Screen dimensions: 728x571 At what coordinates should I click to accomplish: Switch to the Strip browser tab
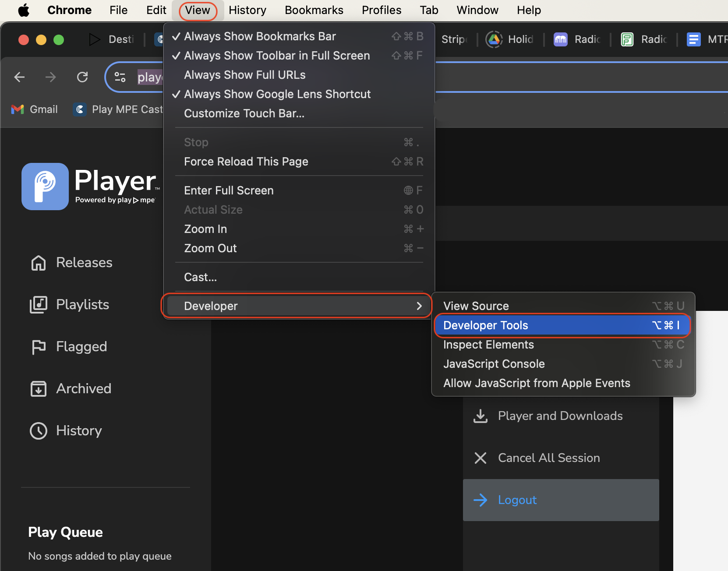click(x=454, y=39)
